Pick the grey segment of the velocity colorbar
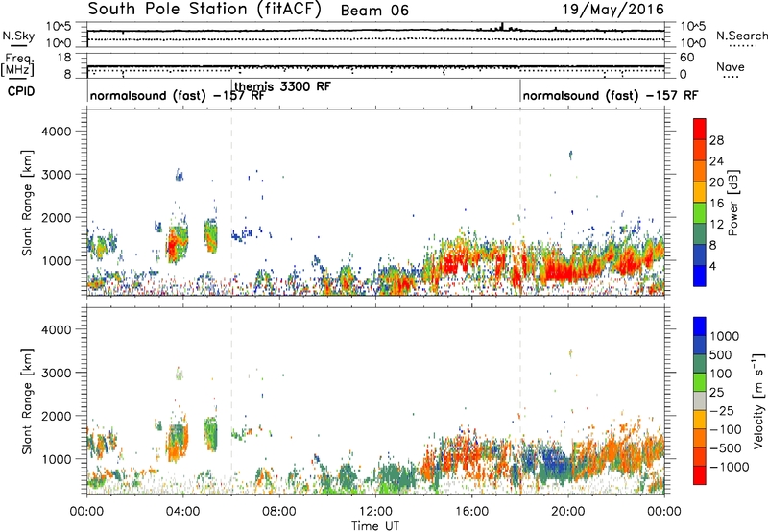Image resolution: width=768 pixels, height=532 pixels. pos(700,401)
